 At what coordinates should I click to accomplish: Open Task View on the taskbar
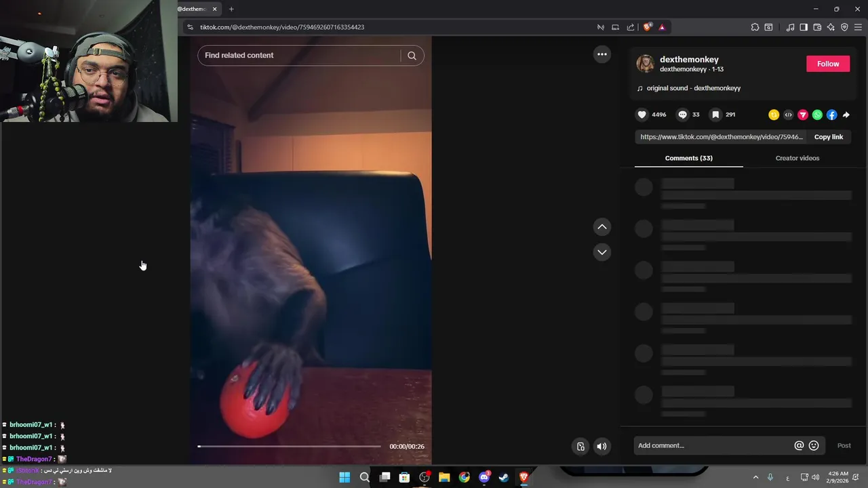pyautogui.click(x=384, y=477)
